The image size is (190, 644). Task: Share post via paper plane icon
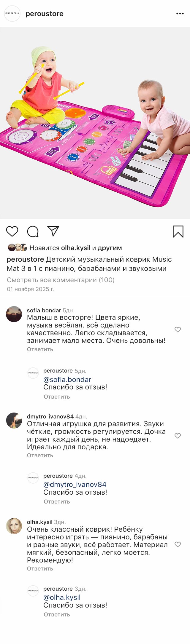tap(53, 231)
